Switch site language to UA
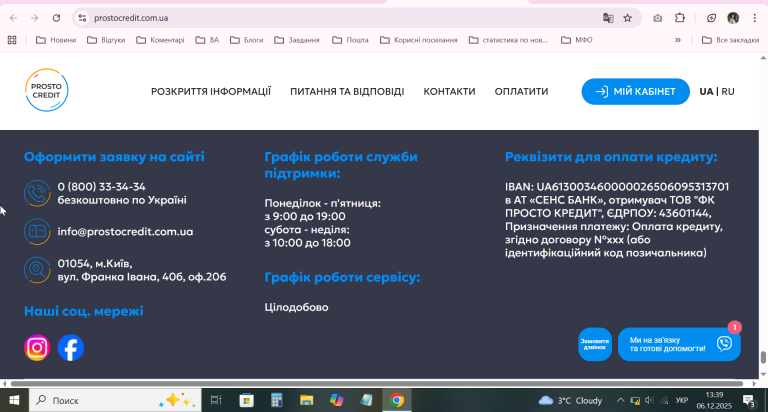Screen dimensions: 768x412 (706, 92)
